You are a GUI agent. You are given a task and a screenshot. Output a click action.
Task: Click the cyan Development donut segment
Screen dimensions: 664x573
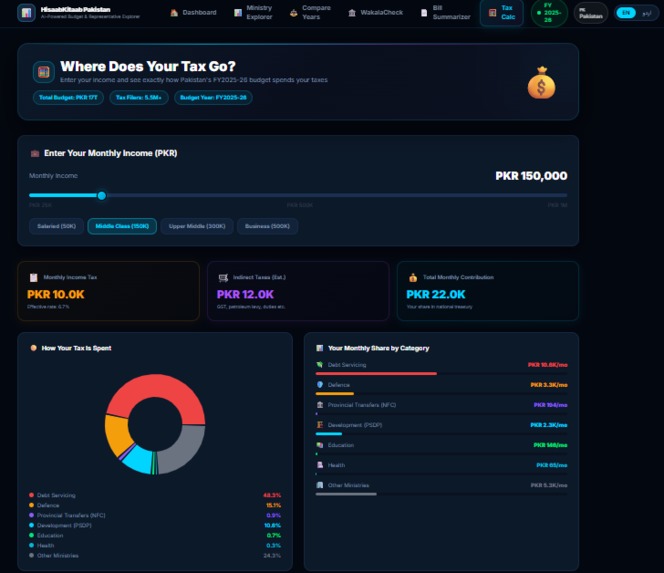tap(137, 462)
